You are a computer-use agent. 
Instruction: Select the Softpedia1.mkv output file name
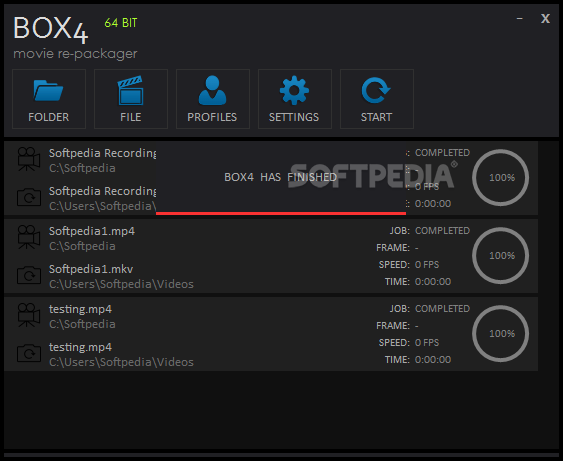click(x=91, y=269)
